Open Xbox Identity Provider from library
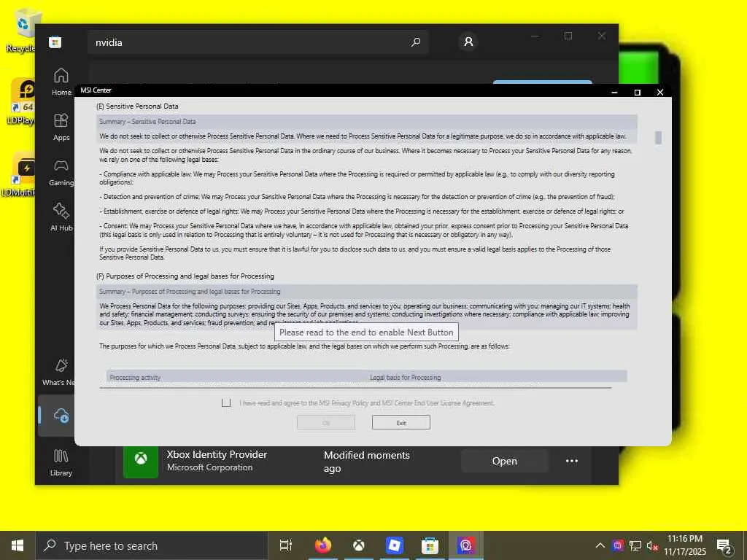The image size is (747, 560). coord(505,461)
